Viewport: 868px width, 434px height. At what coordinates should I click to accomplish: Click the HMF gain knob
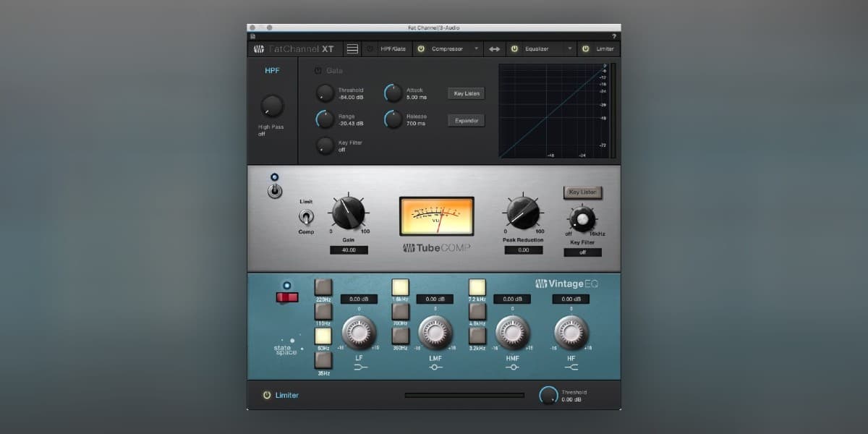pos(512,333)
